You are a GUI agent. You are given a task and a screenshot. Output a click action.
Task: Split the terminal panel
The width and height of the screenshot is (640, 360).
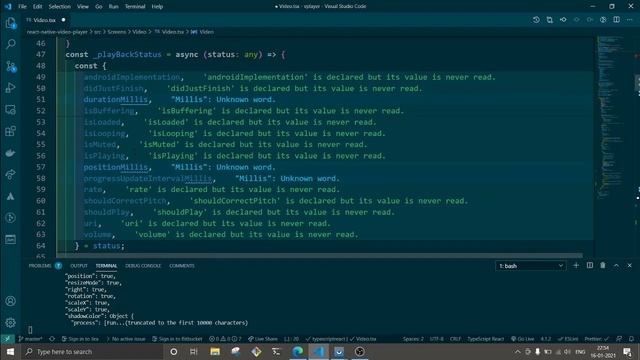590,265
